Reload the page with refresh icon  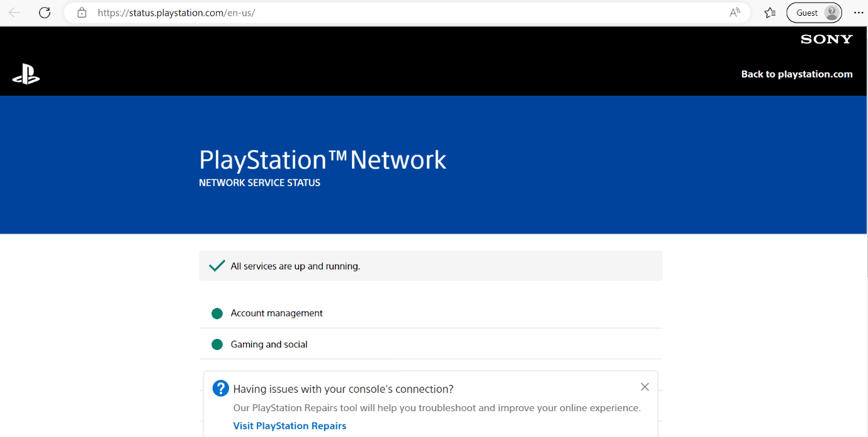coord(44,12)
